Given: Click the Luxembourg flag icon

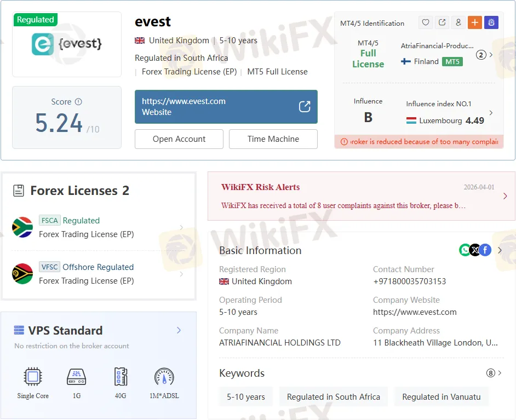Looking at the screenshot, I should 411,120.
